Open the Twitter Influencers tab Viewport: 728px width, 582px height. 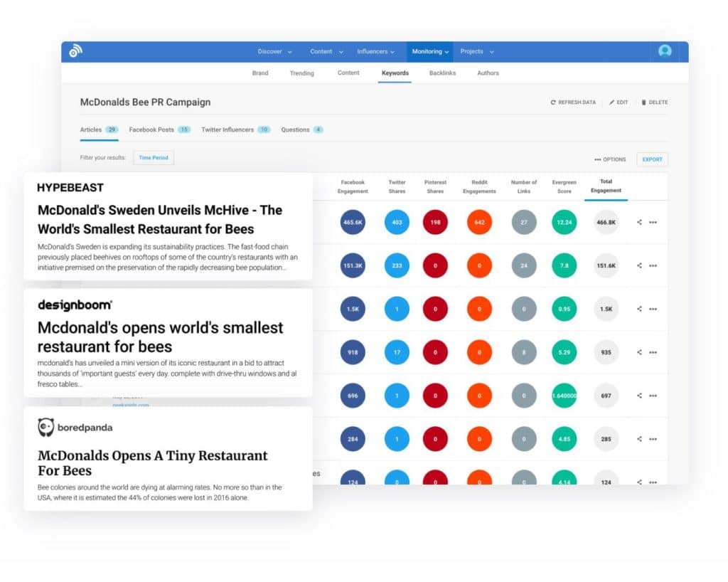click(x=236, y=129)
